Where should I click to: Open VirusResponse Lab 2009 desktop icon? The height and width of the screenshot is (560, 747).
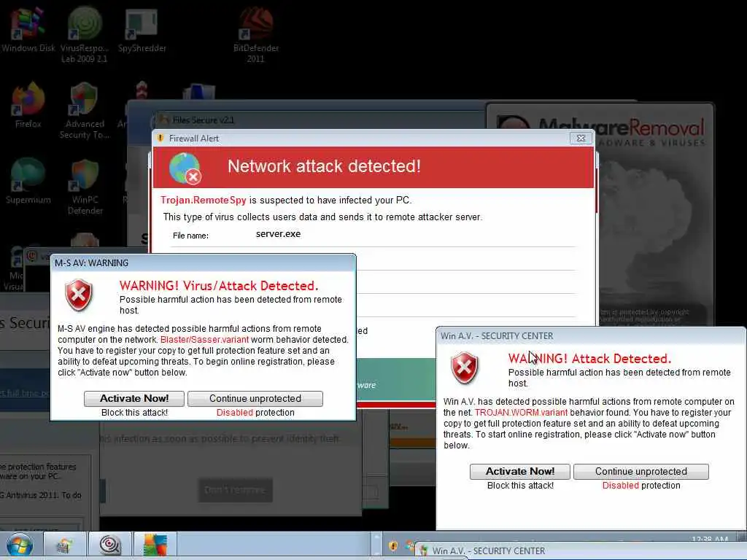point(84,34)
